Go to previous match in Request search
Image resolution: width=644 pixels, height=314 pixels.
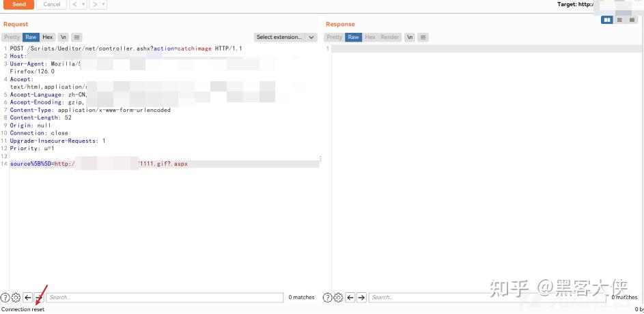coord(27,298)
